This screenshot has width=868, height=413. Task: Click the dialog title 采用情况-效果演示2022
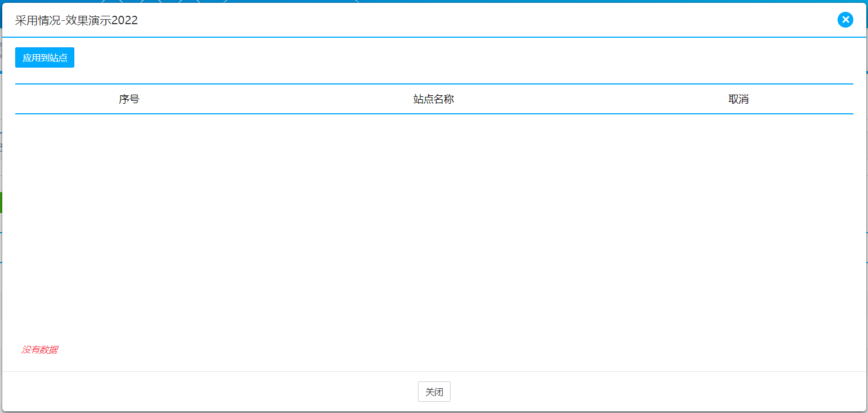tap(76, 21)
